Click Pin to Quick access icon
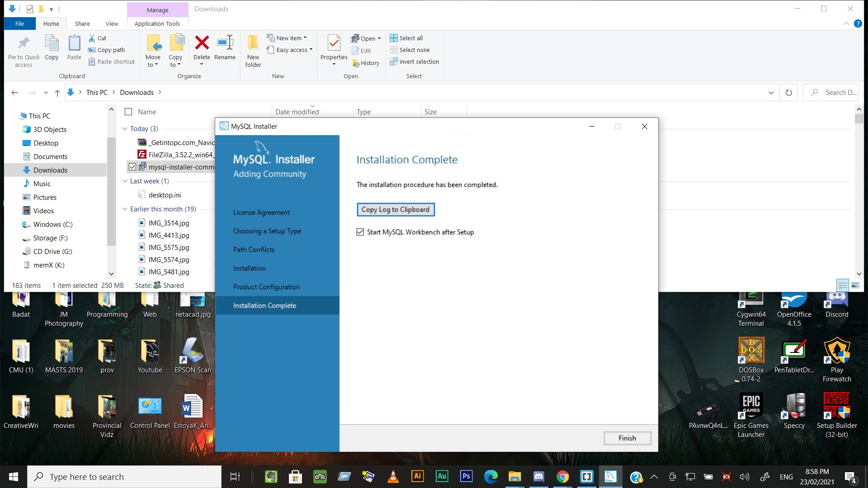Image resolution: width=868 pixels, height=488 pixels. (24, 43)
